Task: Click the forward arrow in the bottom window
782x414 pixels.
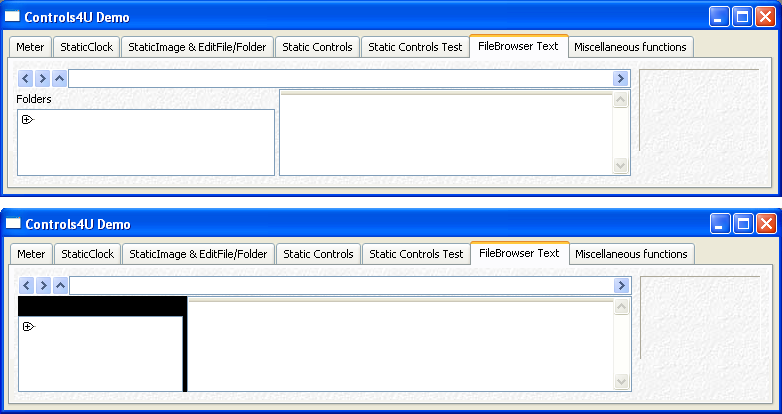Action: (44, 286)
